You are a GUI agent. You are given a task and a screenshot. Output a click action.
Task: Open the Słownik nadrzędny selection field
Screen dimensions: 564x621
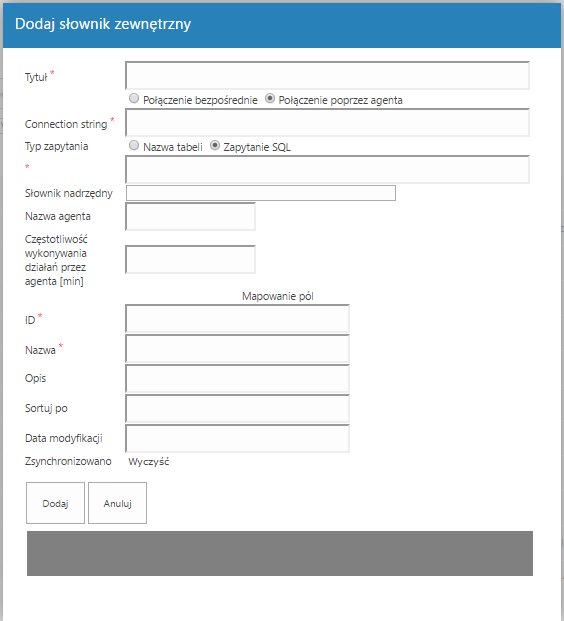(261, 193)
